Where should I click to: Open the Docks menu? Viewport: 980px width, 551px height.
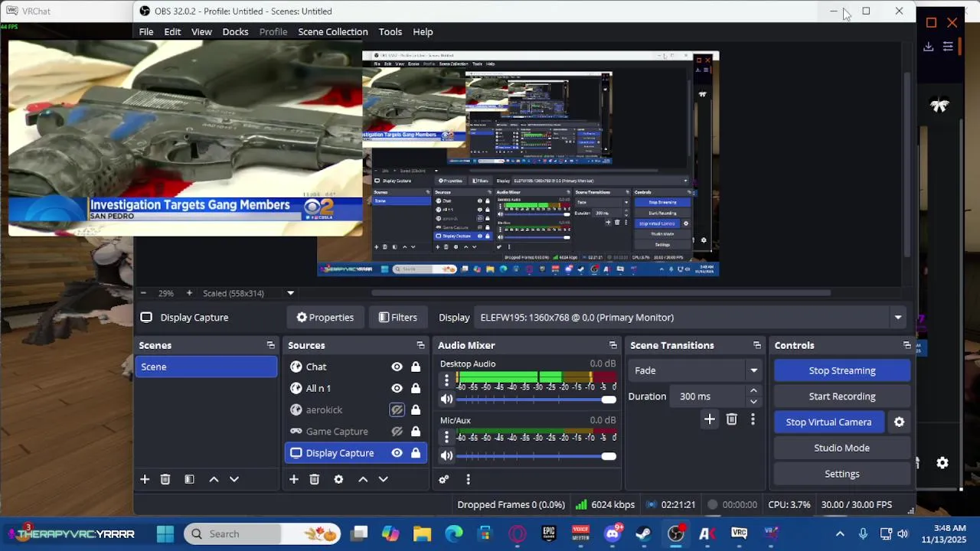tap(235, 31)
